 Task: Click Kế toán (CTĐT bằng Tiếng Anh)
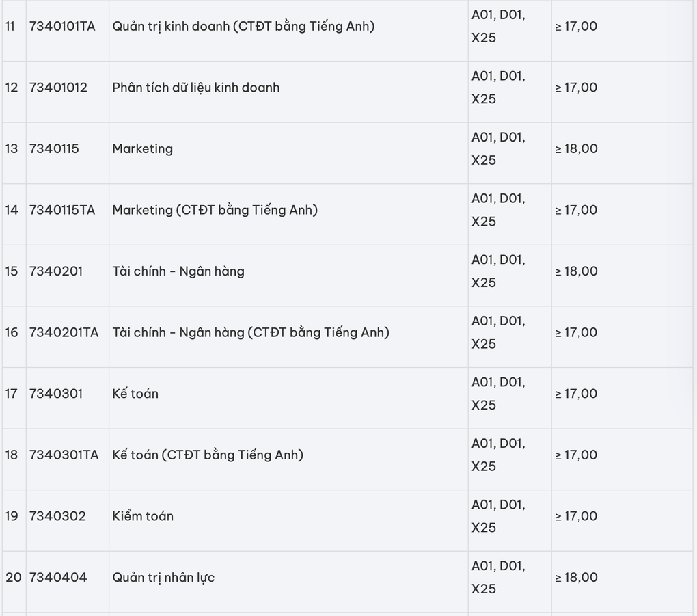pos(208,455)
